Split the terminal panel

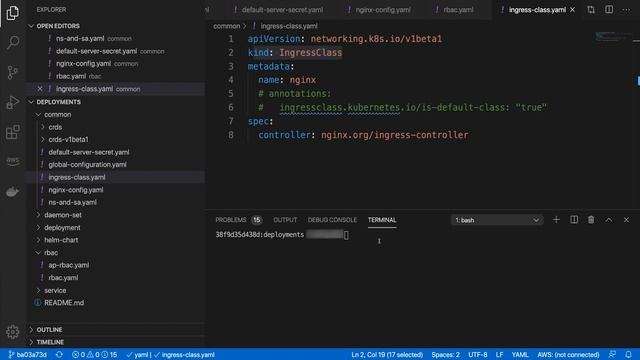click(574, 220)
